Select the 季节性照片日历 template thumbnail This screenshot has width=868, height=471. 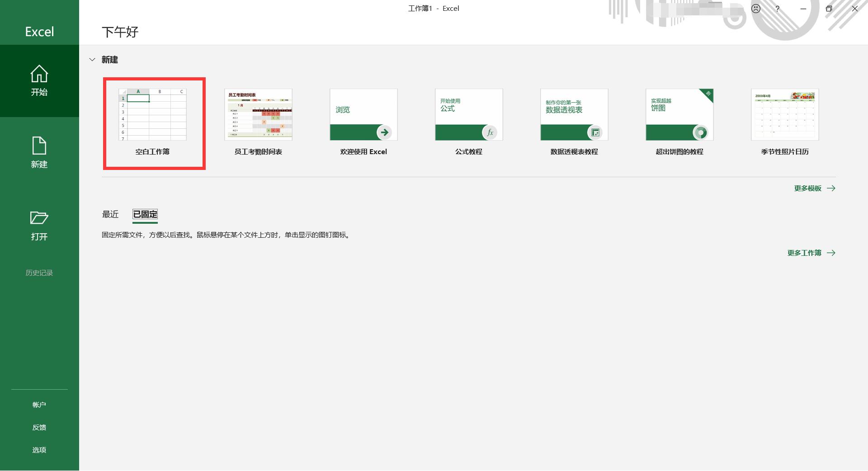[785, 114]
